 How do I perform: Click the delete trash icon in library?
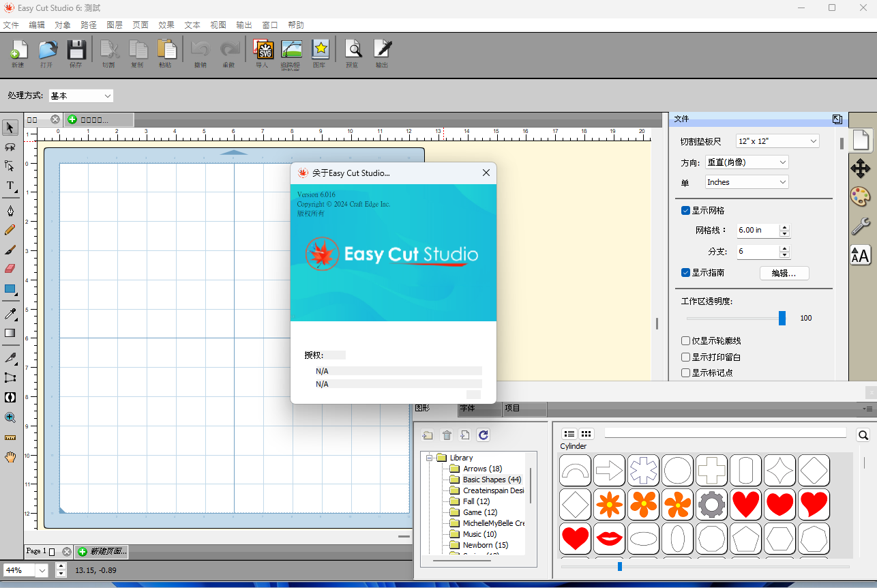click(x=447, y=435)
